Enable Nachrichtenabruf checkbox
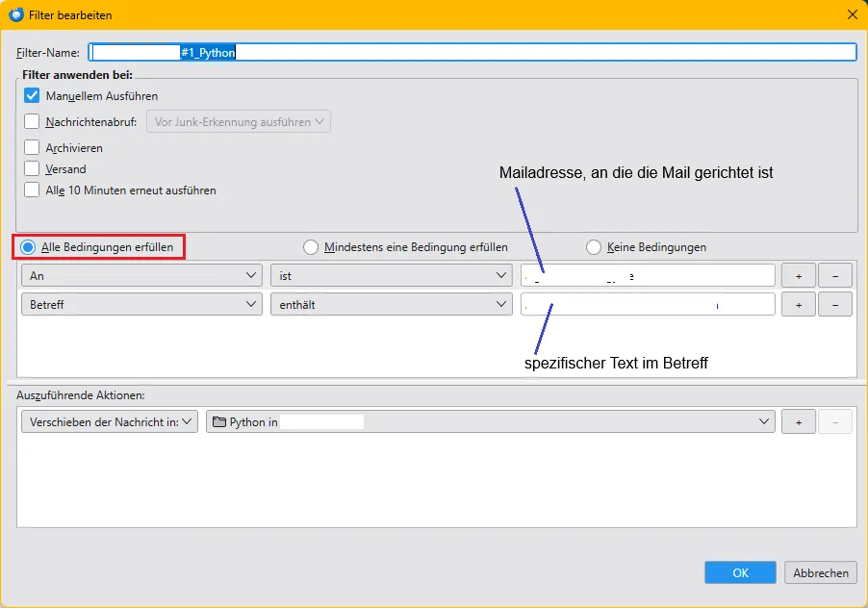 coord(32,121)
